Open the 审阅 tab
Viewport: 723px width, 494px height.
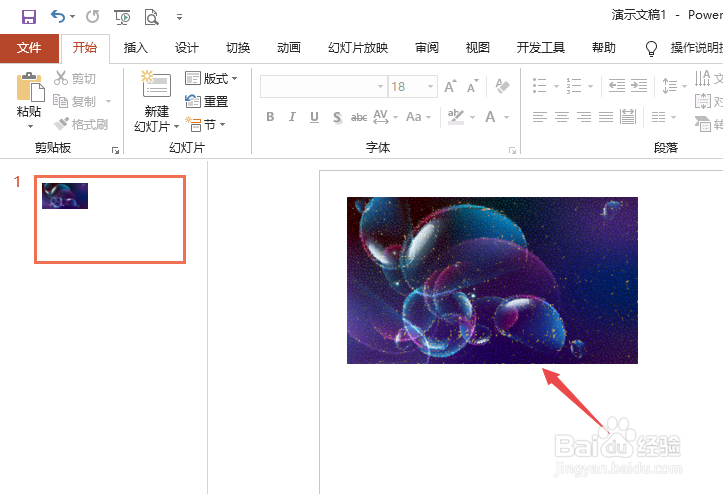[x=427, y=48]
